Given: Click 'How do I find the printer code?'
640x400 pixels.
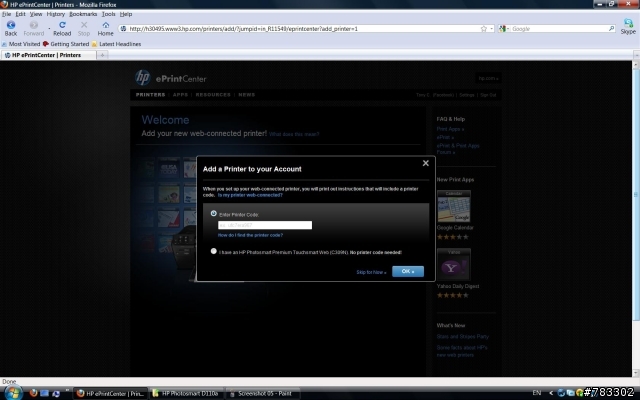Looking at the screenshot, I should coord(250,236).
